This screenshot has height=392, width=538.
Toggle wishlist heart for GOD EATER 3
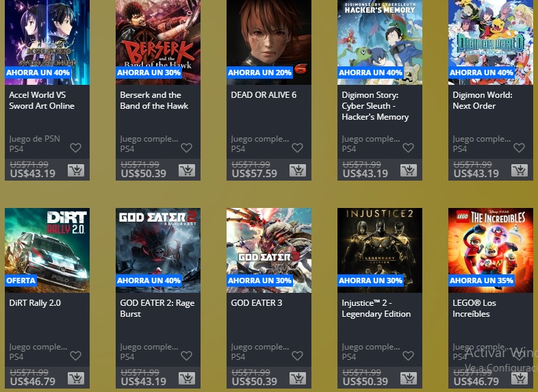[297, 356]
